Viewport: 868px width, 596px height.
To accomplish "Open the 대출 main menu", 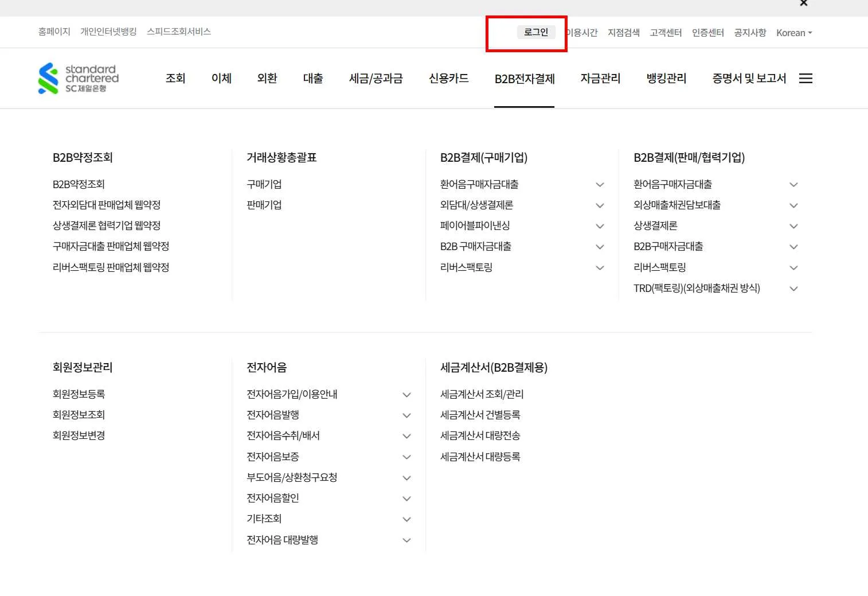I will tap(313, 79).
